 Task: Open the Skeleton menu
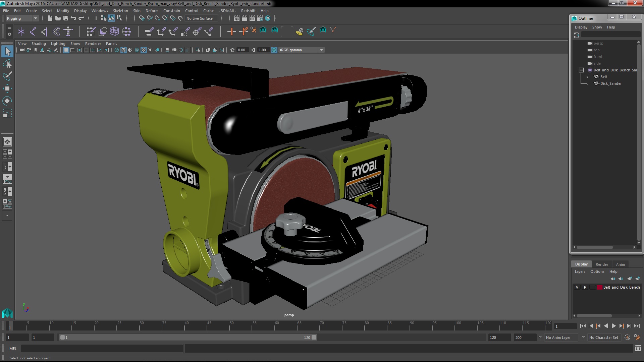pyautogui.click(x=120, y=11)
